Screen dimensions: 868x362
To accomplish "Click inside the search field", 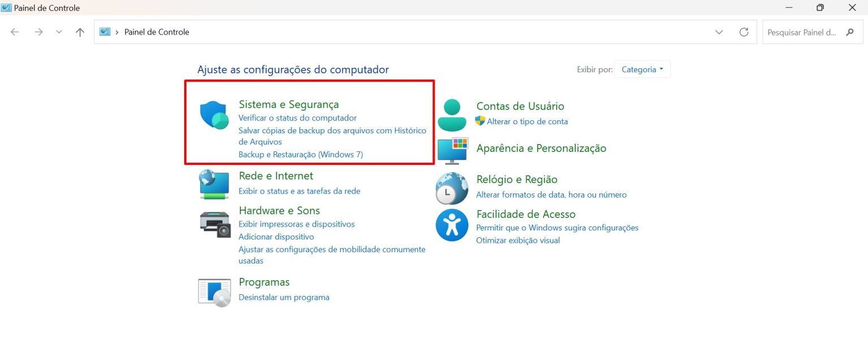I will (x=802, y=32).
